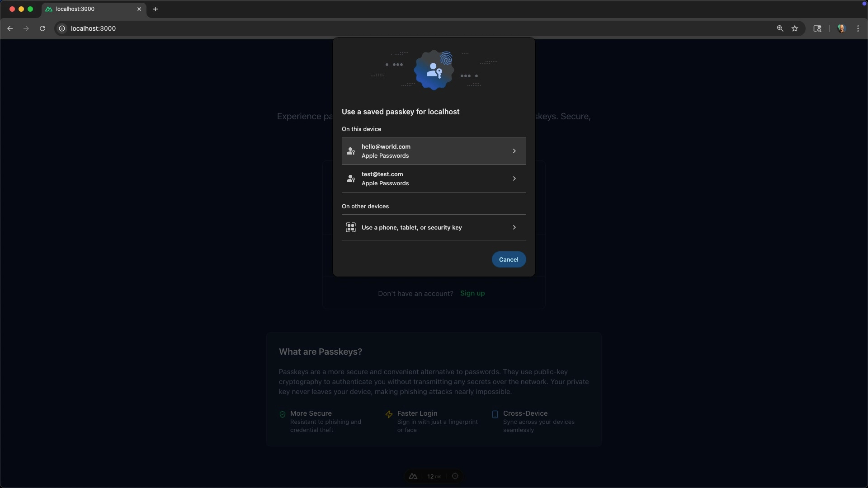Click the 12 ms latency indicator
868x488 pixels.
(434, 476)
